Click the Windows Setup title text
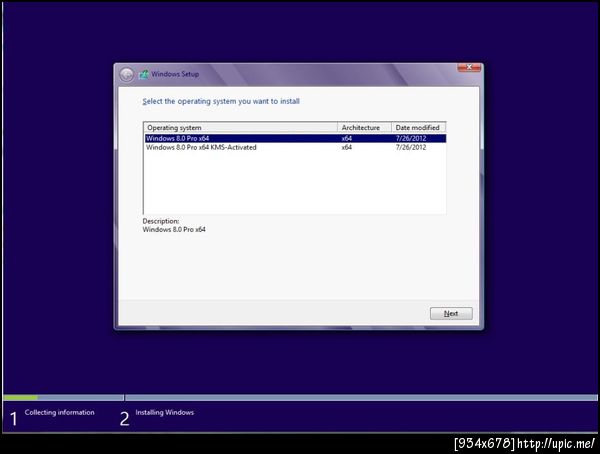This screenshot has width=600, height=454. pyautogui.click(x=175, y=74)
